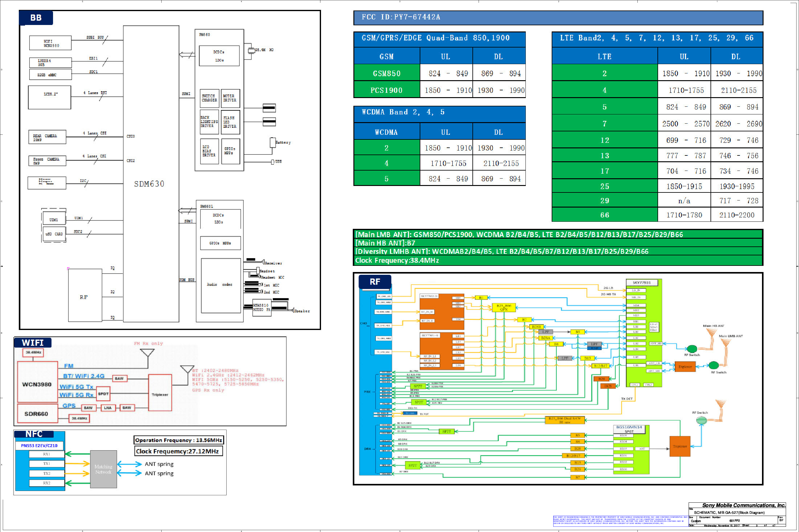Viewport: 799px width, 532px height.
Task: Select the WIFI WCN3980 box in BB diagram
Action: click(50, 43)
